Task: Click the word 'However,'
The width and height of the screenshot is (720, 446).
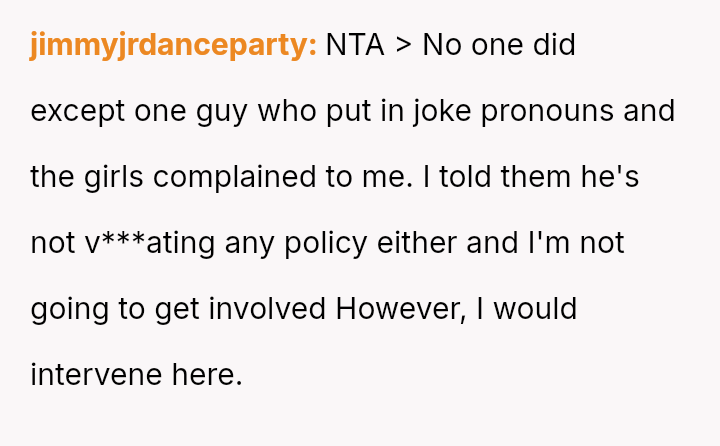Action: point(401,309)
